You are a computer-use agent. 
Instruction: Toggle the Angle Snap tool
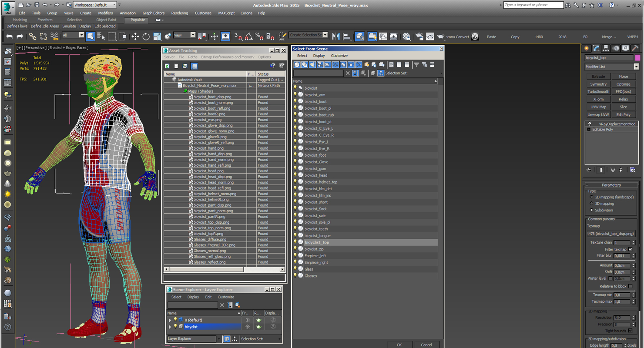pos(249,37)
